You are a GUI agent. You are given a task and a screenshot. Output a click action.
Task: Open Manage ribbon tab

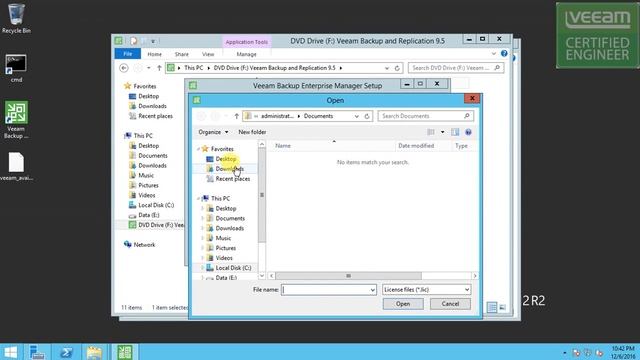click(x=247, y=54)
